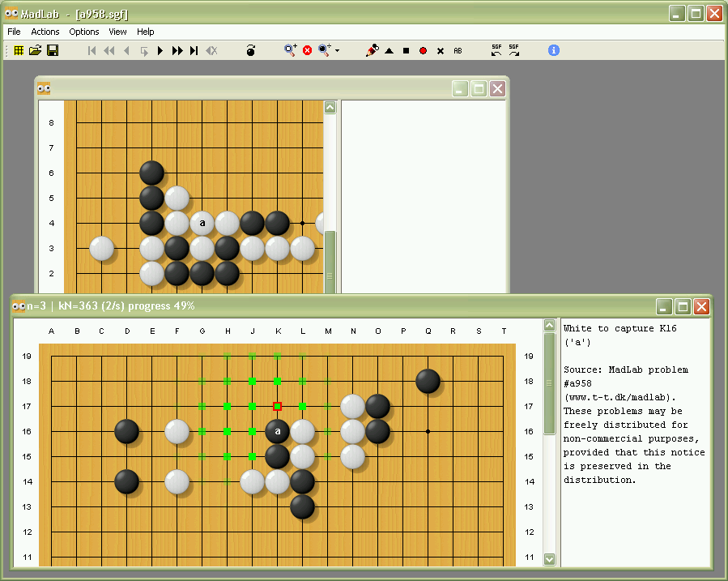
Task: Click the new board grid icon
Action: [x=19, y=50]
